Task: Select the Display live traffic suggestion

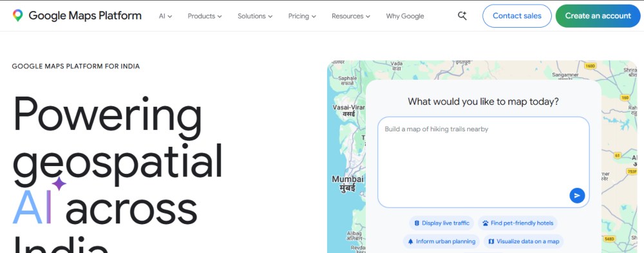Action: 441,223
